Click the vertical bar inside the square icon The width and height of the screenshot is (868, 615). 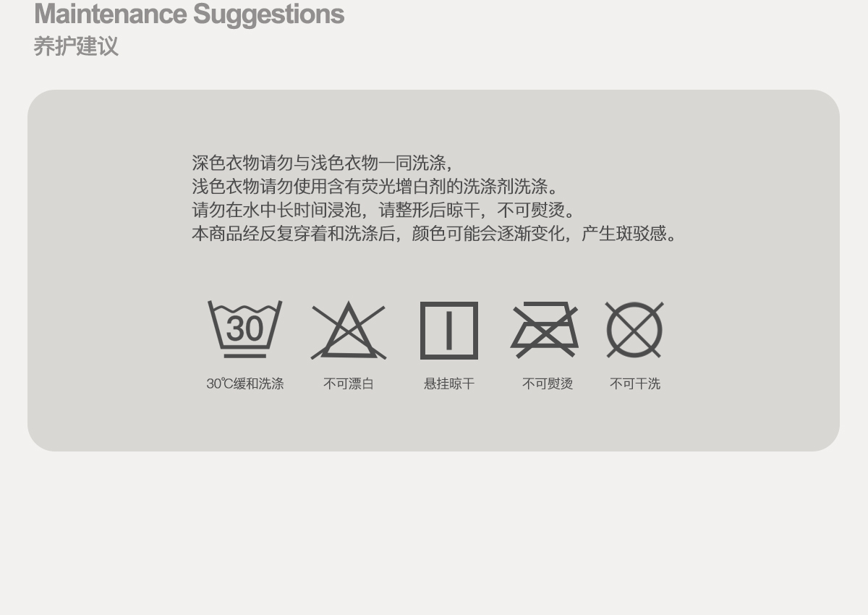coord(449,331)
